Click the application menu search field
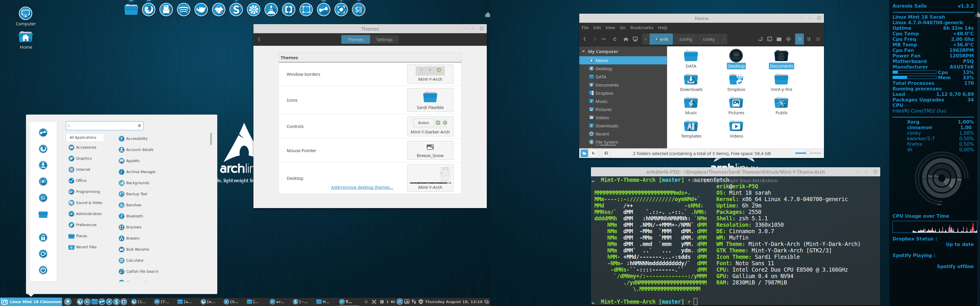This screenshot has height=306, width=980. click(105, 125)
